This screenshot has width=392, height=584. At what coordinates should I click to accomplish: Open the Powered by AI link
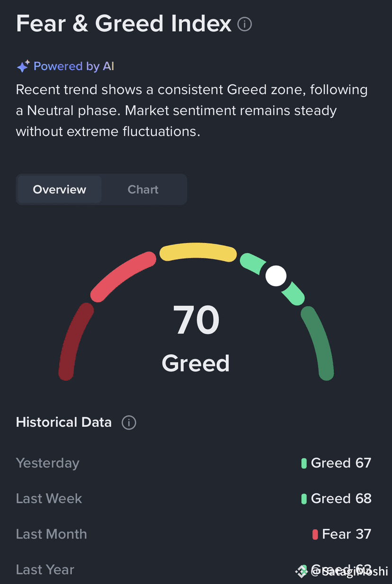pos(74,66)
